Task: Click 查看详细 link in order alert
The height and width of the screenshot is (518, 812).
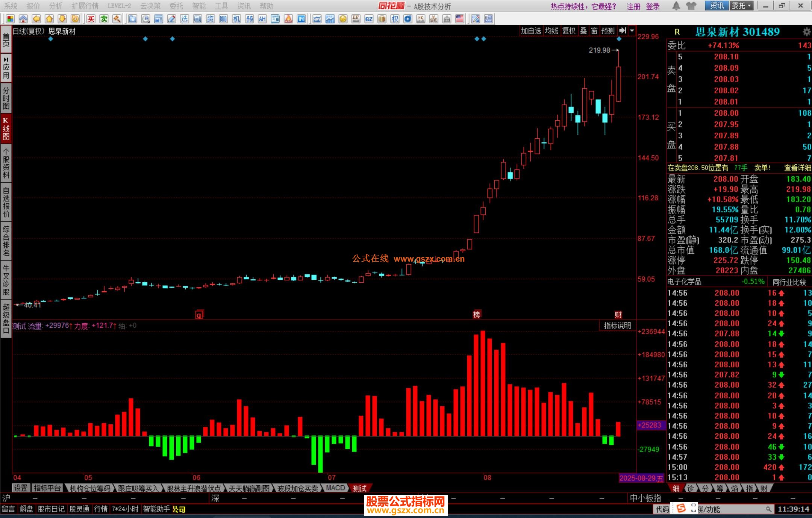Action: [797, 168]
